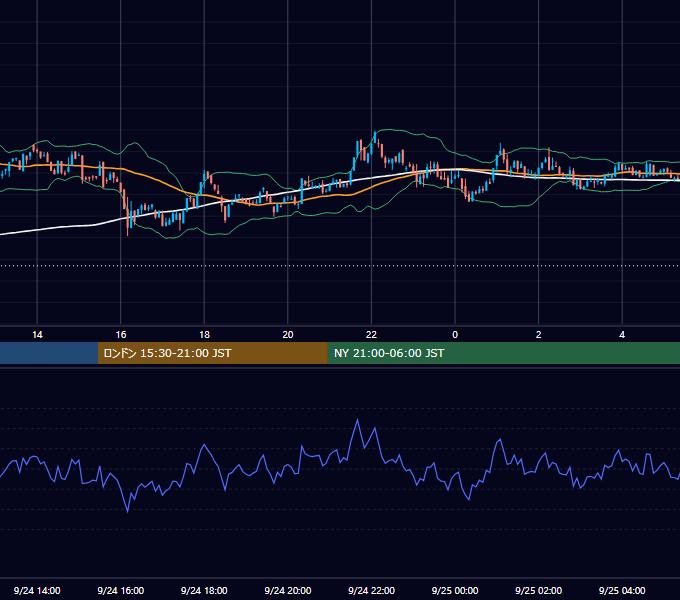Click the 22 hour label on price chart axis

click(371, 335)
